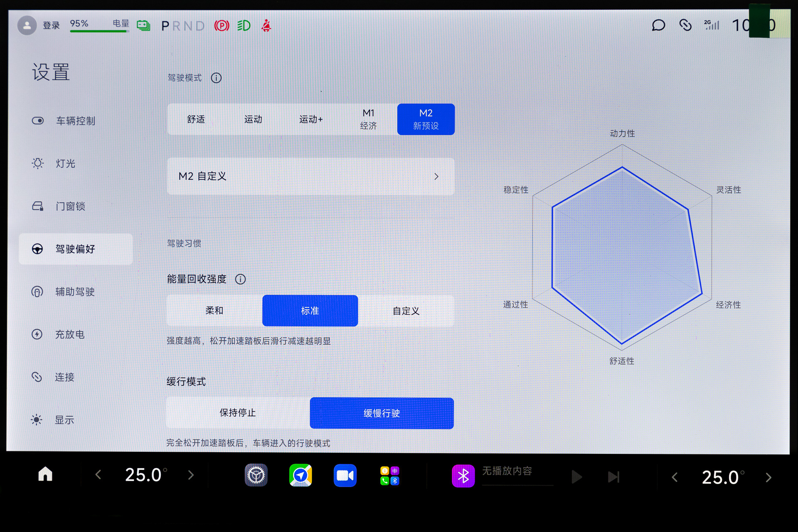Select 运动+ driving mode tab
The height and width of the screenshot is (532, 798).
click(x=311, y=120)
